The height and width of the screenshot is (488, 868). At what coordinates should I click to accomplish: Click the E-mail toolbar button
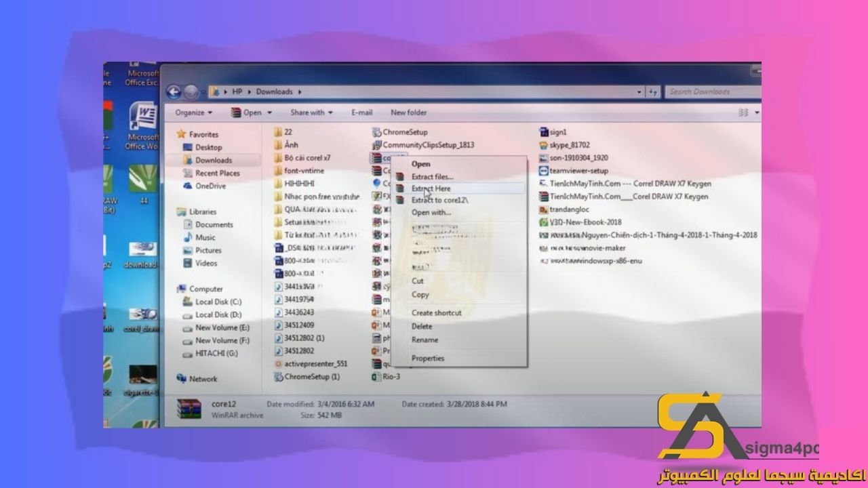tap(361, 113)
